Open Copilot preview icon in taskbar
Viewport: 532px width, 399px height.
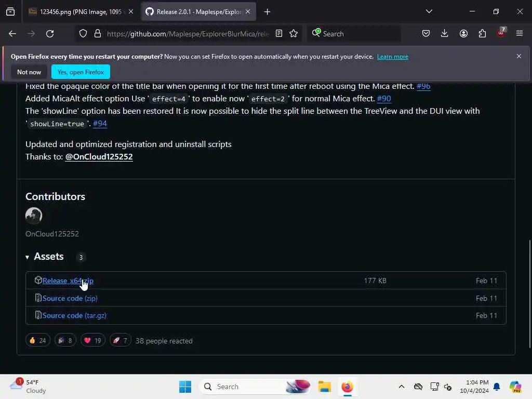pos(516,387)
